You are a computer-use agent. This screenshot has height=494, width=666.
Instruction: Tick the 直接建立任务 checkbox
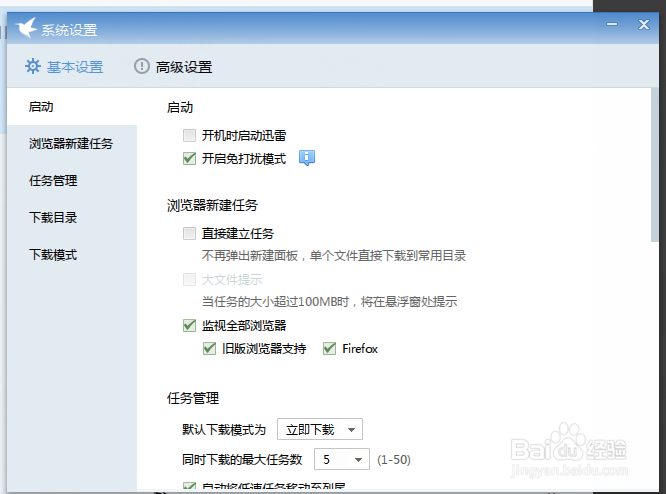[x=189, y=233]
